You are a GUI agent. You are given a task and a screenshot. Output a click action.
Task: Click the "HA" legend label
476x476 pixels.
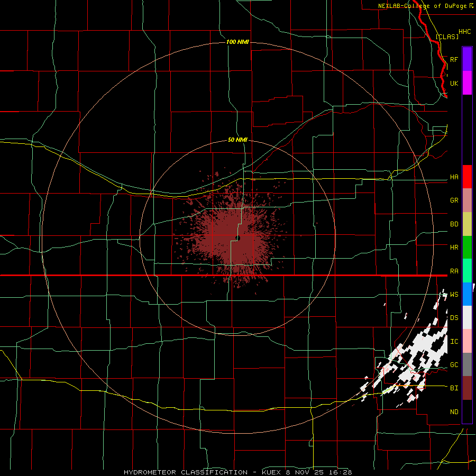(x=454, y=177)
